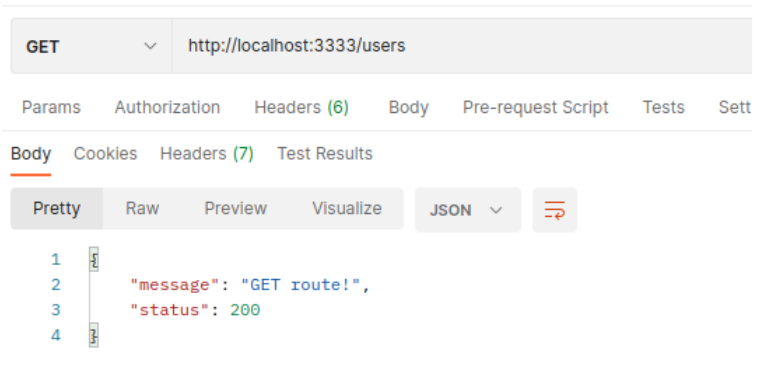Click the opening brace on line 1
Screen dimensions: 763x370
94,259
